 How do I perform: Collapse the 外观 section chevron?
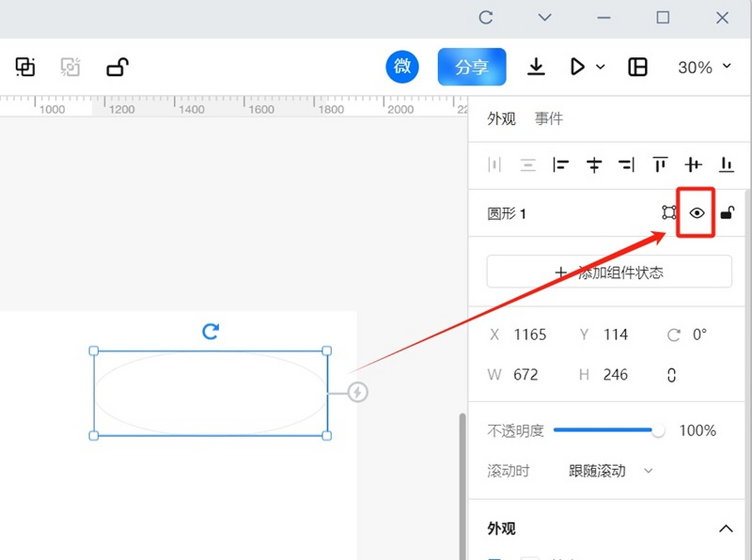coord(726,529)
